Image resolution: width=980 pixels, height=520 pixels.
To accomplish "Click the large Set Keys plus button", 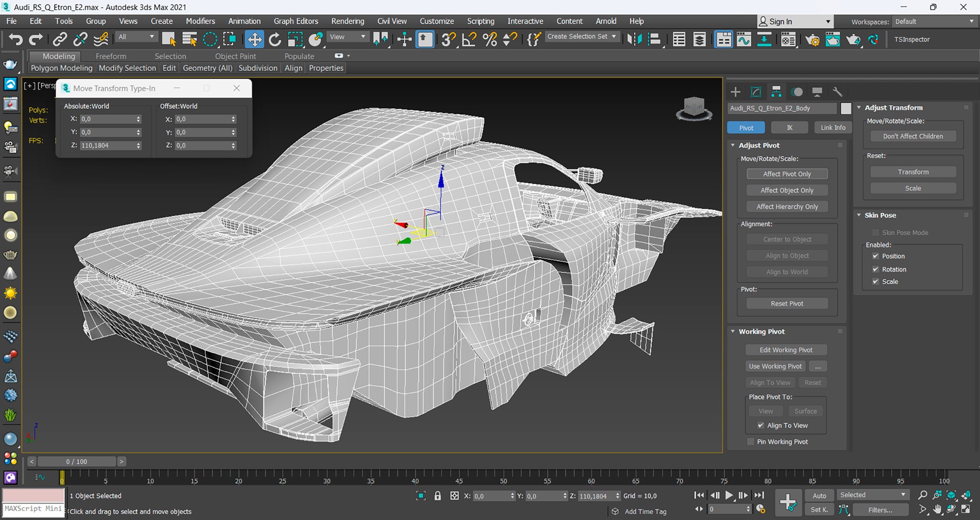I will [x=788, y=503].
